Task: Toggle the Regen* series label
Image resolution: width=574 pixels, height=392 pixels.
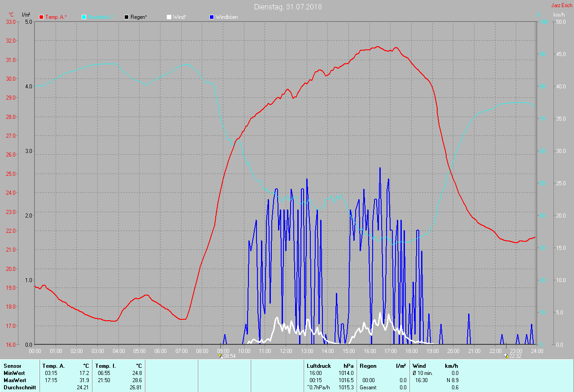Action: point(139,17)
